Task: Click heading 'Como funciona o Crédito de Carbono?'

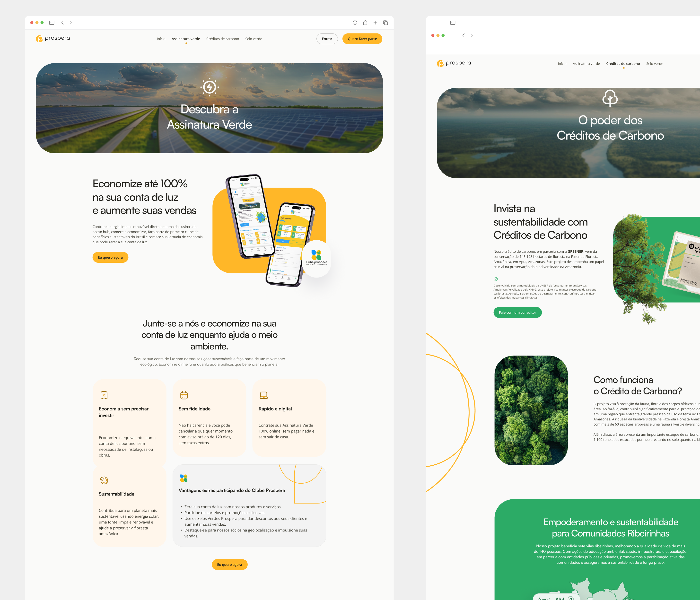Action: point(638,385)
